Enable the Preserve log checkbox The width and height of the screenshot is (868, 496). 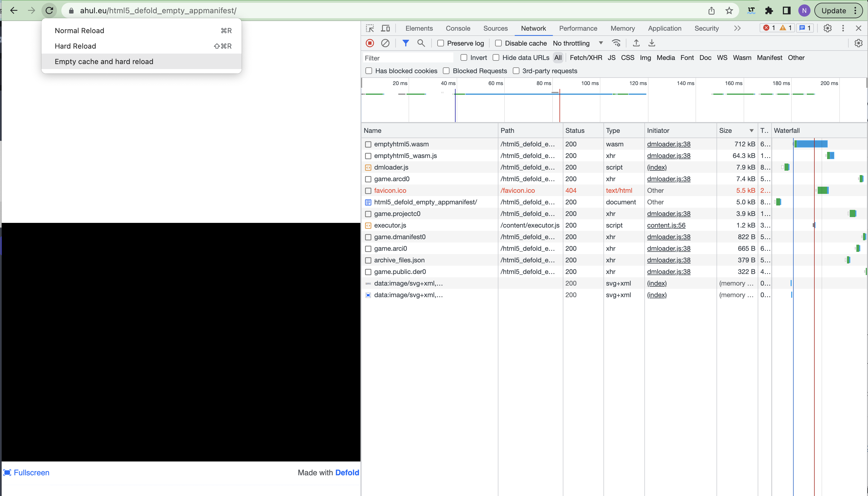[x=440, y=43]
